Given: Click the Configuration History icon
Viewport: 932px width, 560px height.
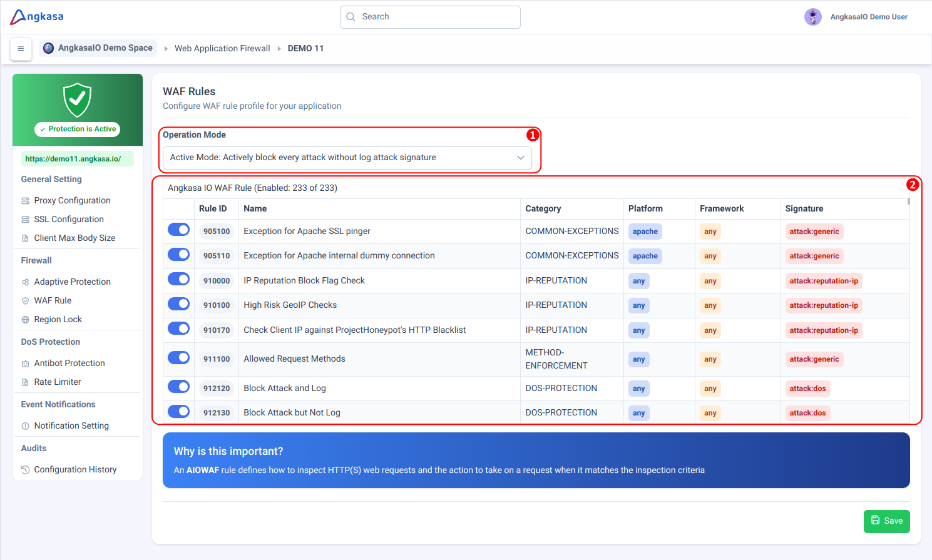Looking at the screenshot, I should pos(26,470).
